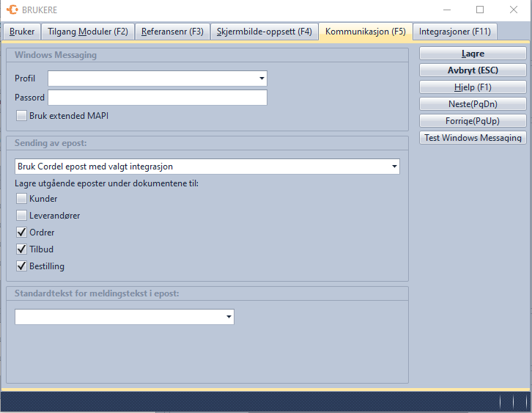Click into the Passord input field
The height and width of the screenshot is (413, 532).
tap(157, 98)
